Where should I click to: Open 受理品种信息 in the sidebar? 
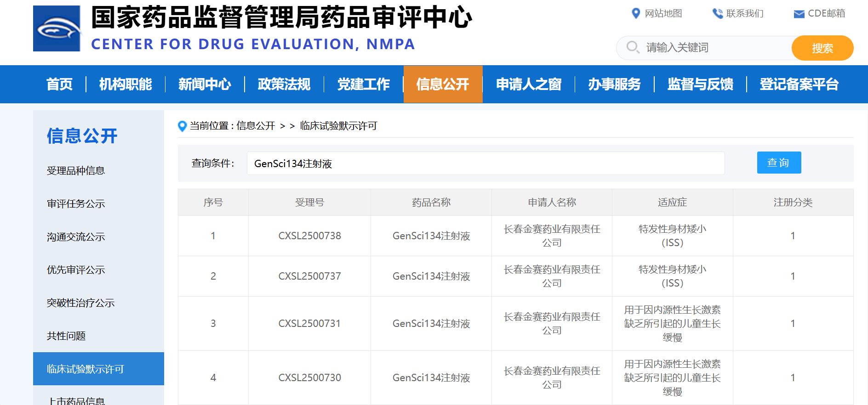(x=76, y=171)
